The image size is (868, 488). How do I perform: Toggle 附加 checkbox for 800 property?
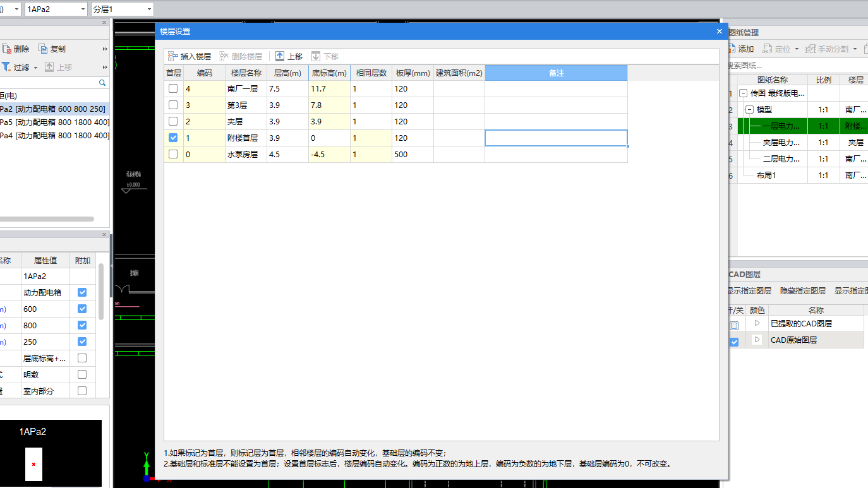[82, 325]
